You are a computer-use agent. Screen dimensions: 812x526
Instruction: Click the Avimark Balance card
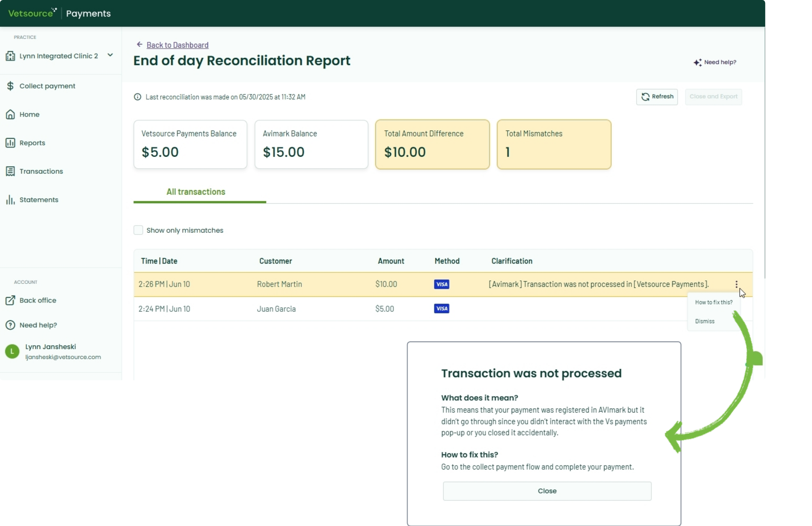coord(311,144)
